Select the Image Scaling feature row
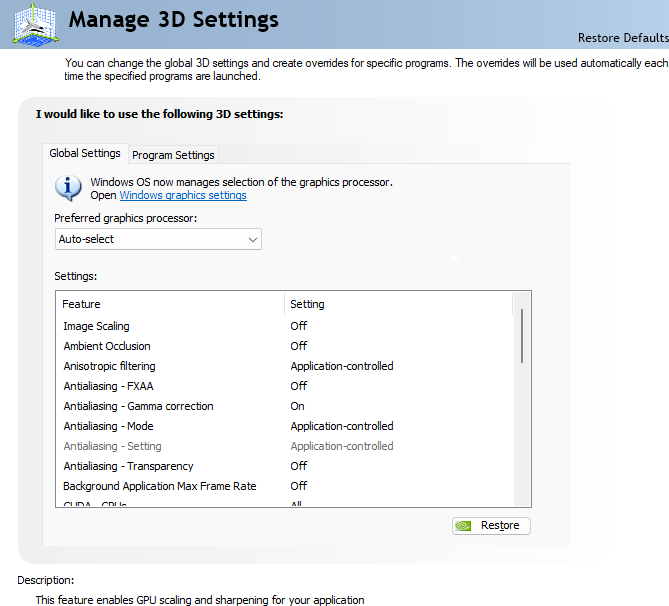The image size is (669, 606). pos(96,326)
